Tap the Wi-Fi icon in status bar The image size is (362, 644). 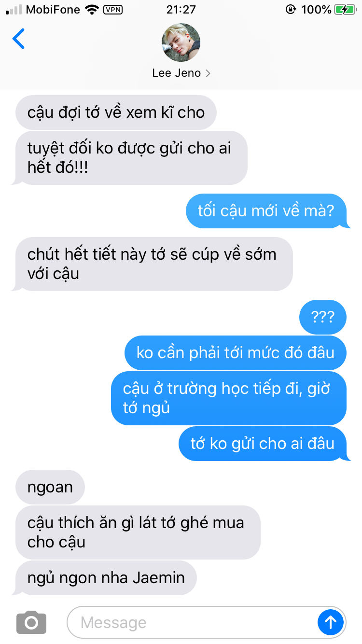pyautogui.click(x=91, y=10)
